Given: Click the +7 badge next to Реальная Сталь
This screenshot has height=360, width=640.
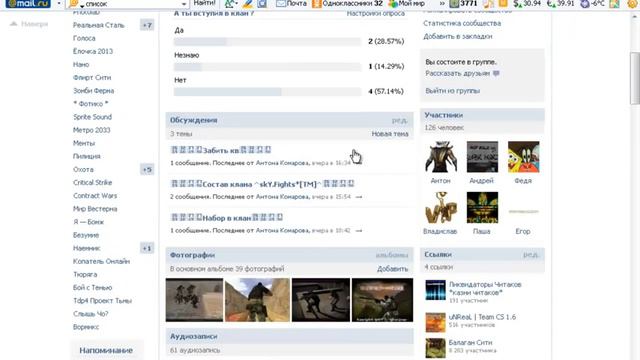Looking at the screenshot, I should point(147,25).
